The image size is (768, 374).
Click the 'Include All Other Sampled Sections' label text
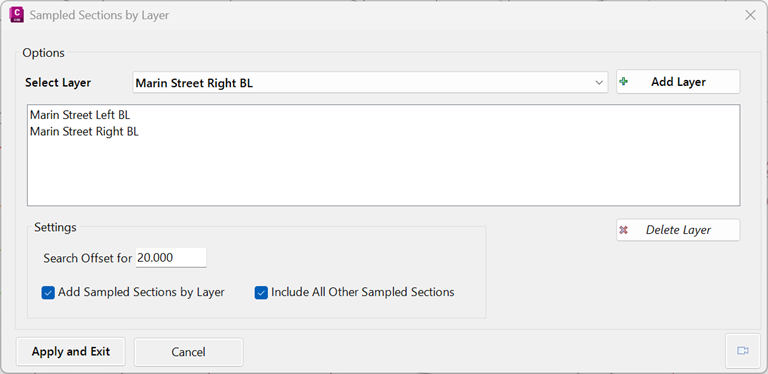coord(362,292)
